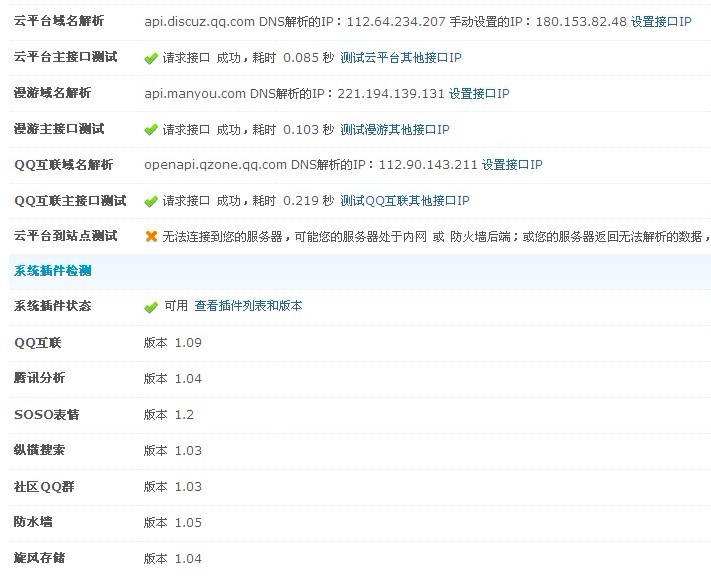
Task: Click the IP 221.194.139.131 text
Action: (391, 93)
